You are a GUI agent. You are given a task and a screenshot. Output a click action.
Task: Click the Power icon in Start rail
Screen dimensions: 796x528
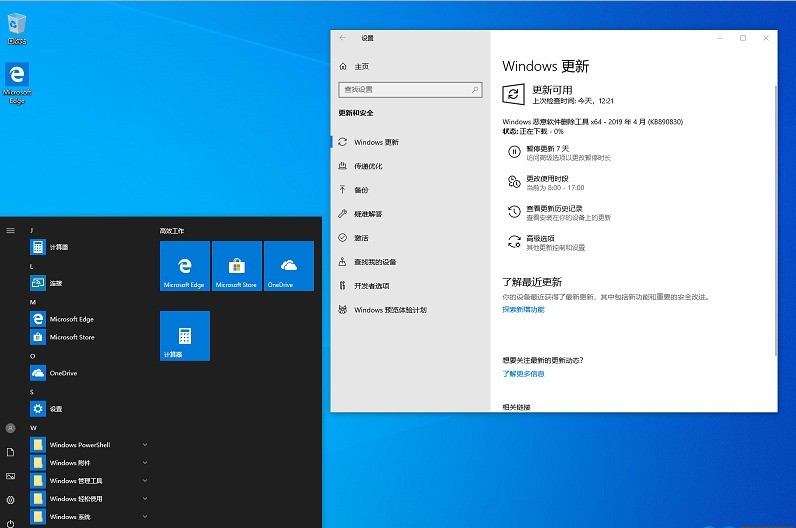[x=10, y=523]
